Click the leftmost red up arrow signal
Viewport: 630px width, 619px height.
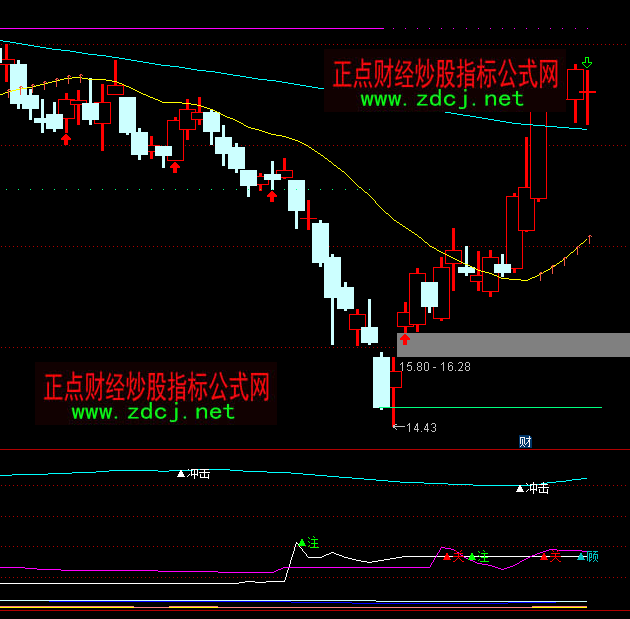click(x=66, y=138)
